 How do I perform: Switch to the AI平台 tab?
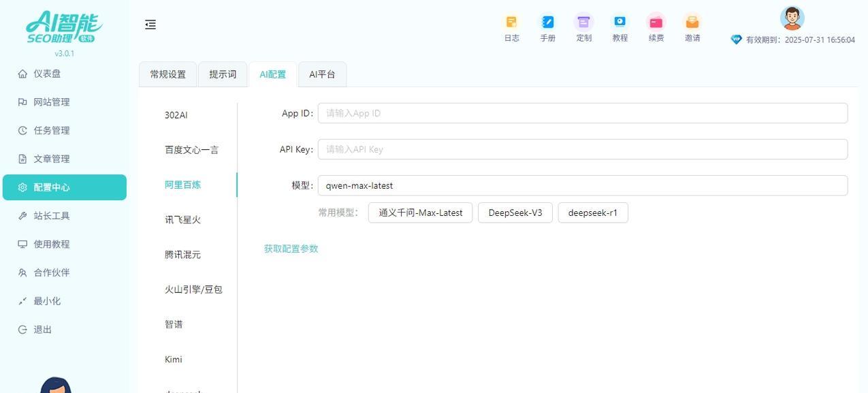coord(322,74)
